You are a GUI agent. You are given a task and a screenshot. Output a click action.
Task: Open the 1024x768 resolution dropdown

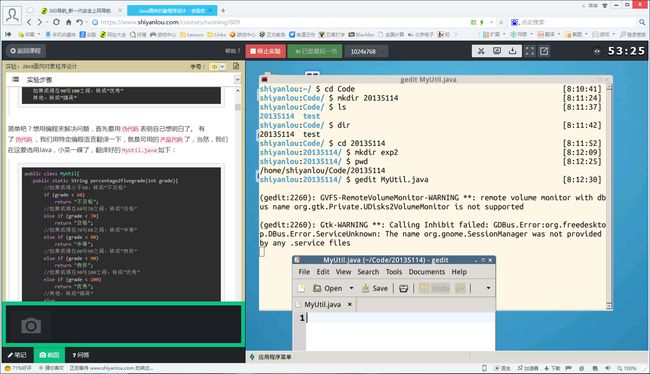click(x=366, y=51)
